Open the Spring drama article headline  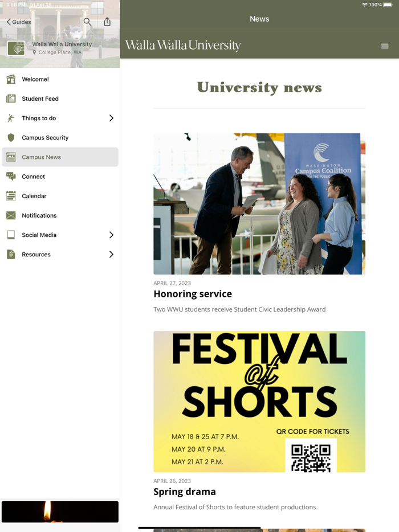coord(184,492)
